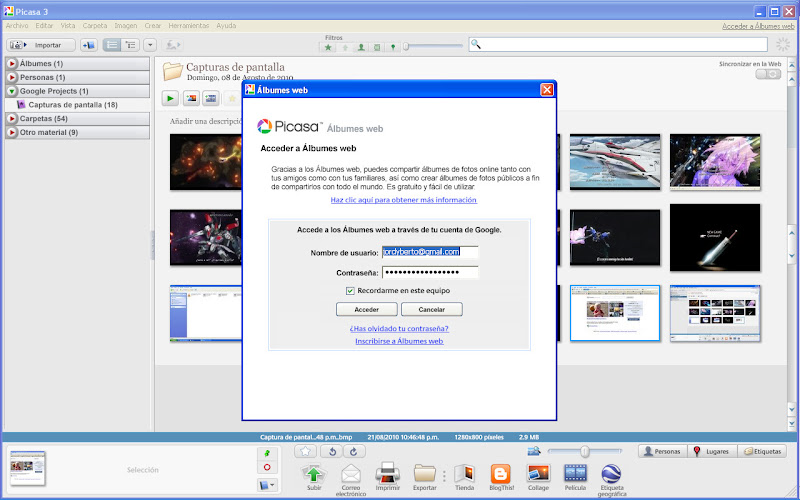Open the Tienda shop icon
The height and width of the screenshot is (500, 800).
(x=464, y=478)
